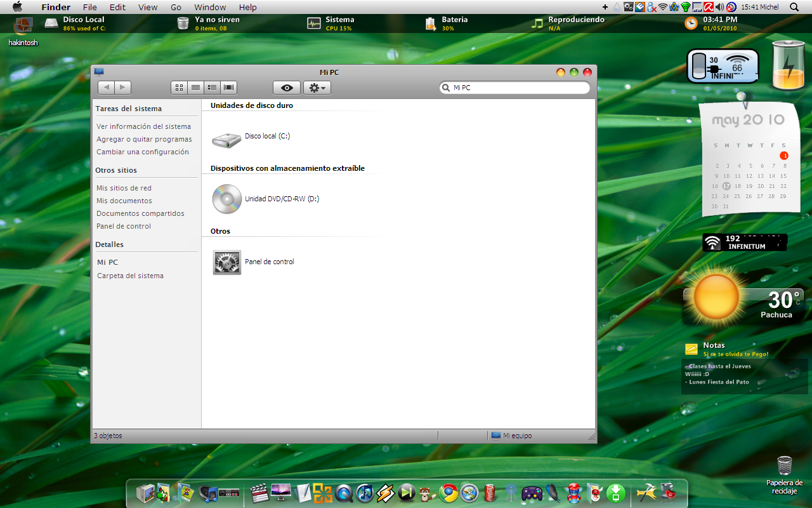Open the Help menu
This screenshot has height=508, width=812.
coord(248,7)
